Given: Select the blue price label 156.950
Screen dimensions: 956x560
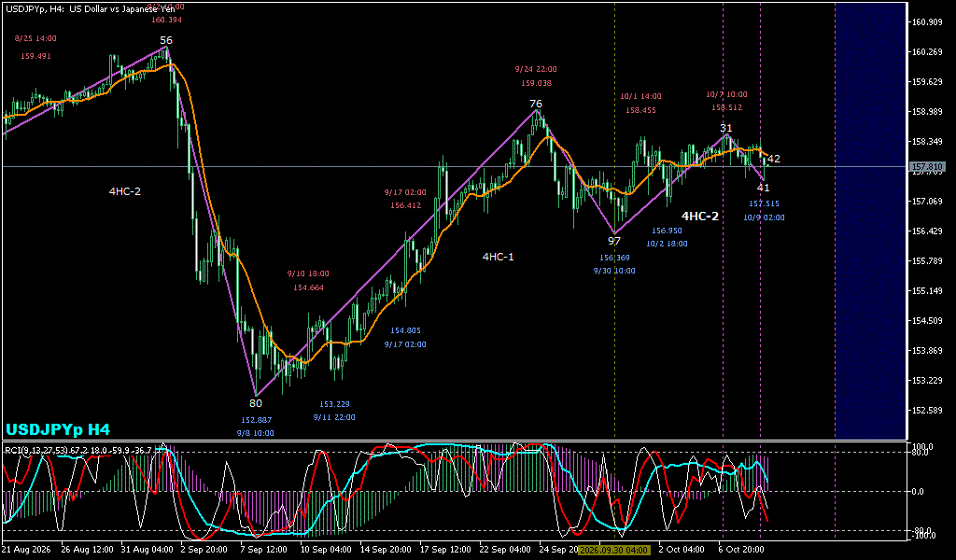Looking at the screenshot, I should (x=667, y=231).
